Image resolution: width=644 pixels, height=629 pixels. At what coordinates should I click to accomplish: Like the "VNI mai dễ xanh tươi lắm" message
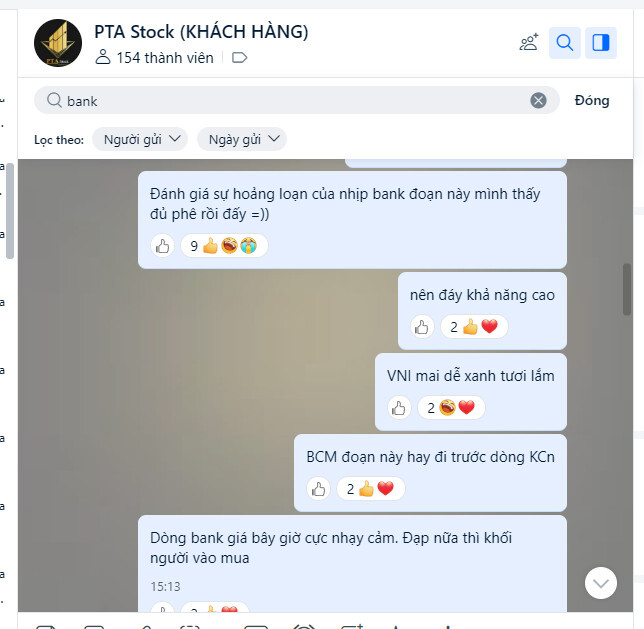399,408
